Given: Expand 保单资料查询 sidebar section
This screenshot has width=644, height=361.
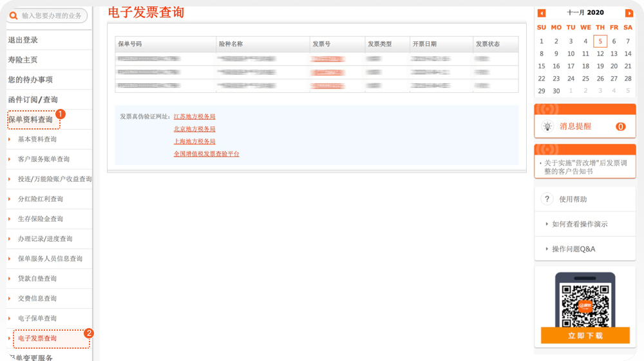Looking at the screenshot, I should pos(31,119).
